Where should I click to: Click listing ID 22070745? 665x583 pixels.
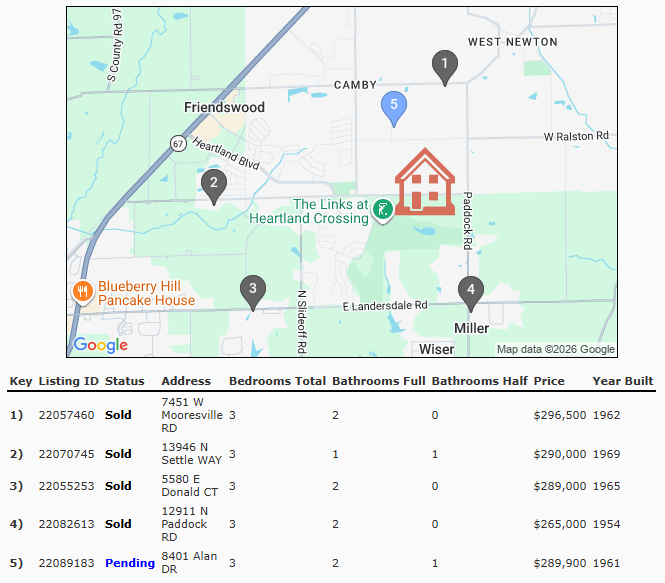pos(67,454)
